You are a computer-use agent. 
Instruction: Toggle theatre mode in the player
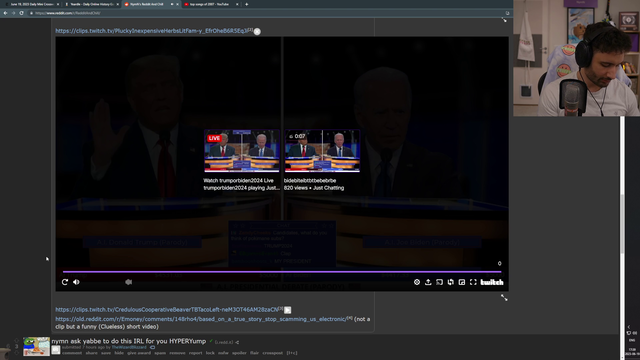[x=440, y=282]
